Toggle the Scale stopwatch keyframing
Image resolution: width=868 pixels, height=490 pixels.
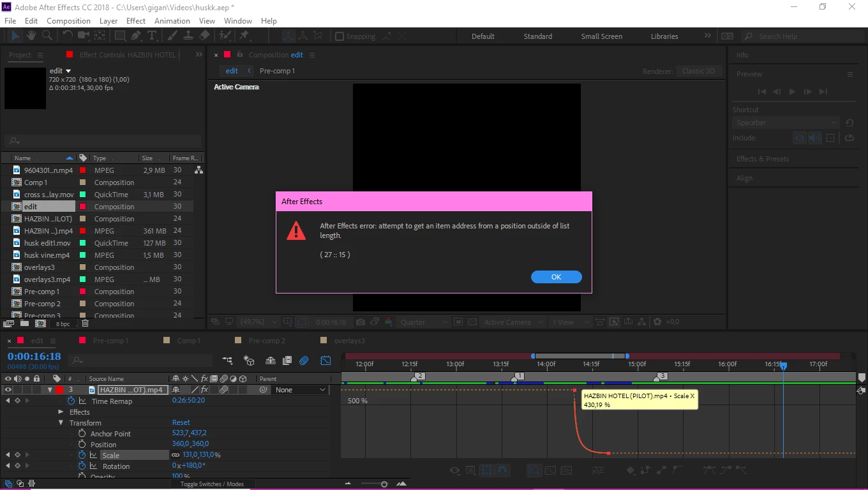82,455
